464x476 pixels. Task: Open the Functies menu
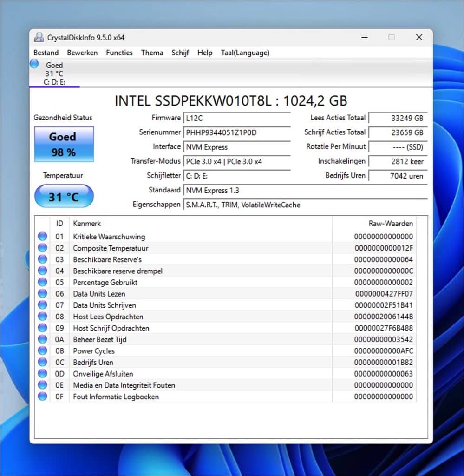tap(119, 53)
